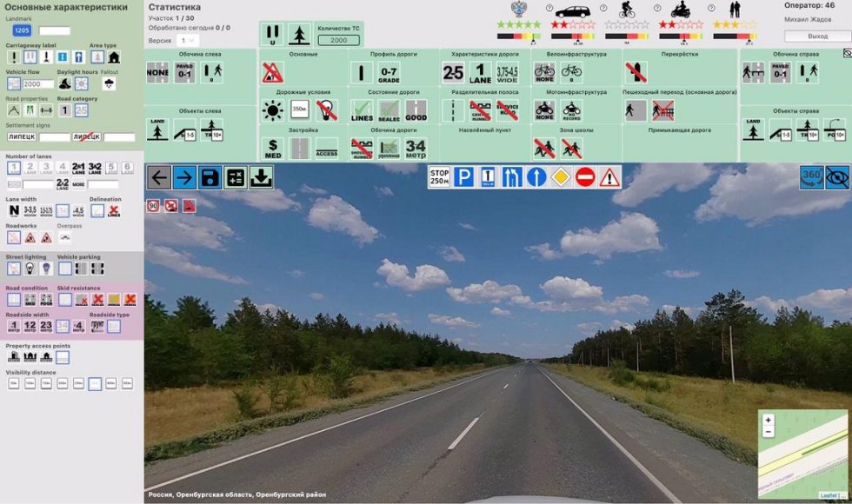This screenshot has height=504, width=852.
Task: Save using the floppy disk icon
Action: (x=210, y=177)
